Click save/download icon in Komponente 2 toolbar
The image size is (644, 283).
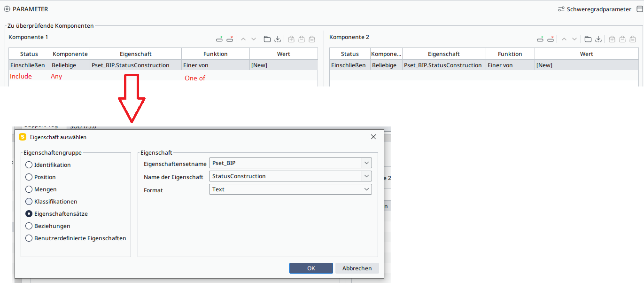[598, 39]
